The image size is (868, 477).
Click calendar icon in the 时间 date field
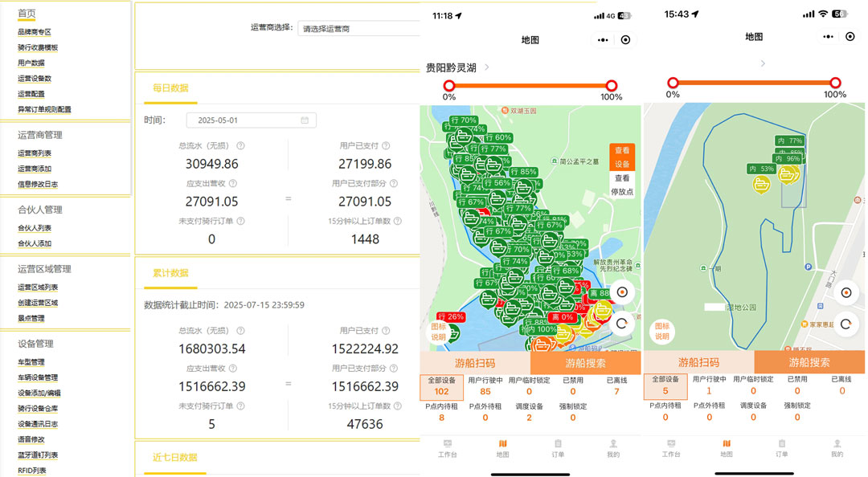point(305,120)
